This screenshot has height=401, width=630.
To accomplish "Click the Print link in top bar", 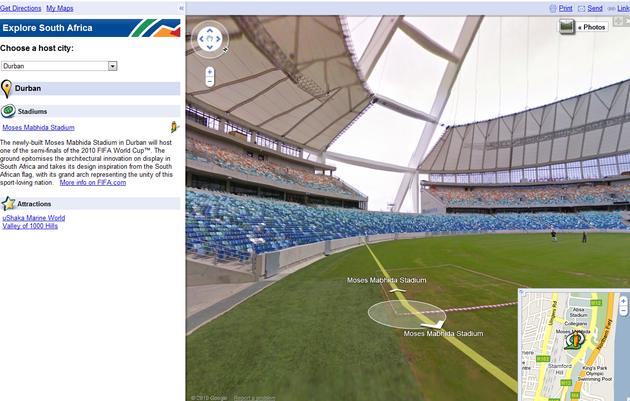I will point(565,8).
